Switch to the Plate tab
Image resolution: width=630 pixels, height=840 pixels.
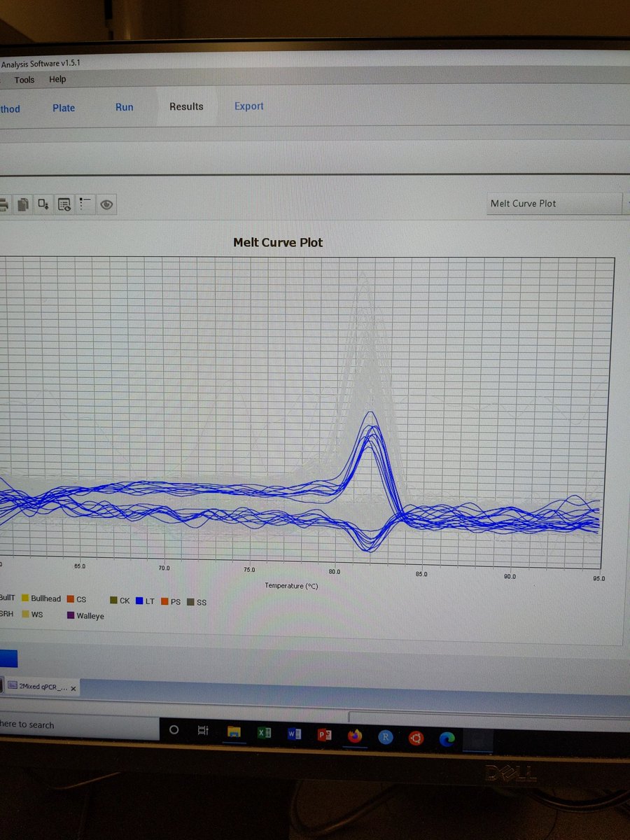pyautogui.click(x=64, y=107)
